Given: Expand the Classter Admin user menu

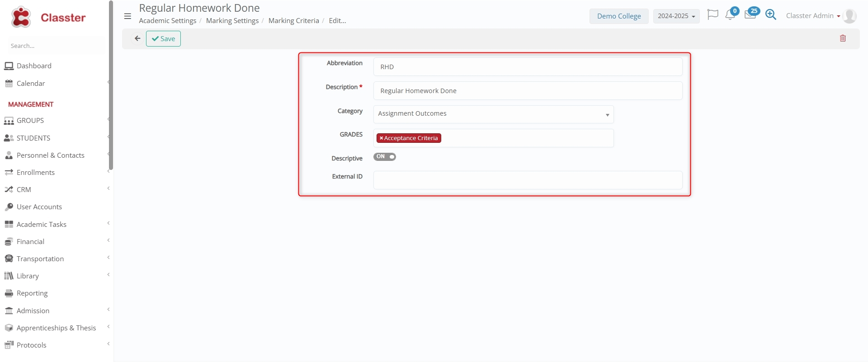Looking at the screenshot, I should click(x=812, y=16).
